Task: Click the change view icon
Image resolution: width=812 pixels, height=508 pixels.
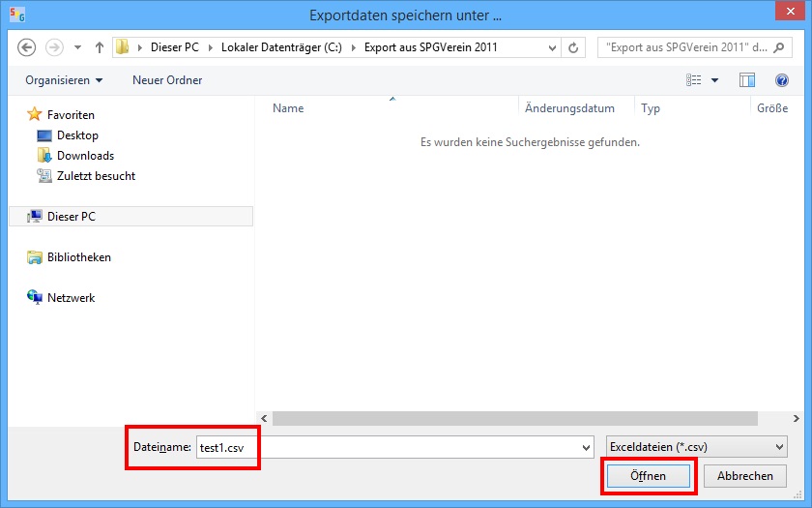Action: click(693, 80)
